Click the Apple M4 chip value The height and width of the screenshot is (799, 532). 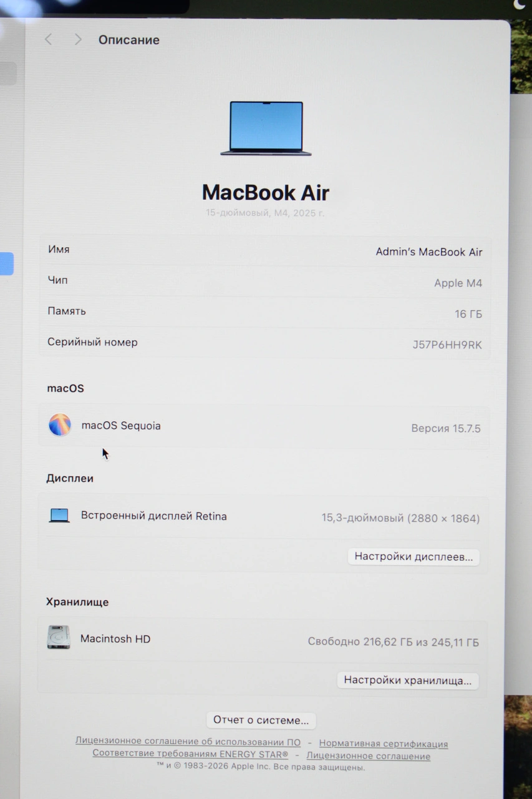point(458,283)
